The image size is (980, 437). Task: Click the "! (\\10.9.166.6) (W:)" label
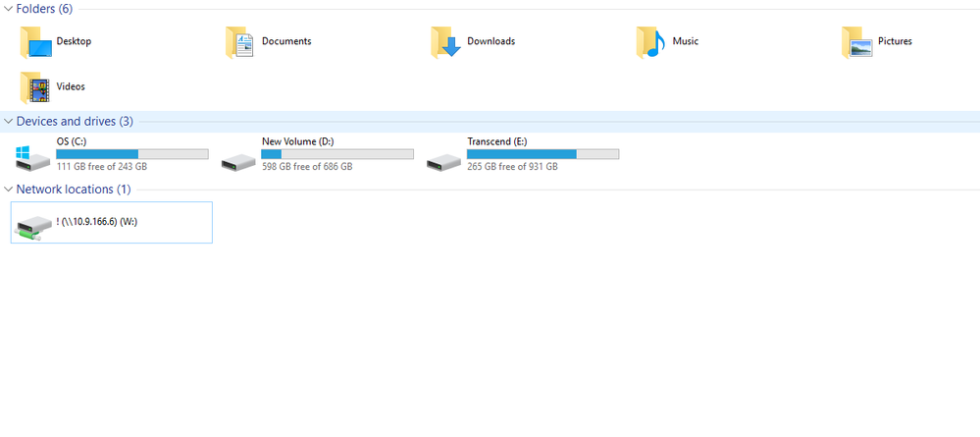(96, 222)
